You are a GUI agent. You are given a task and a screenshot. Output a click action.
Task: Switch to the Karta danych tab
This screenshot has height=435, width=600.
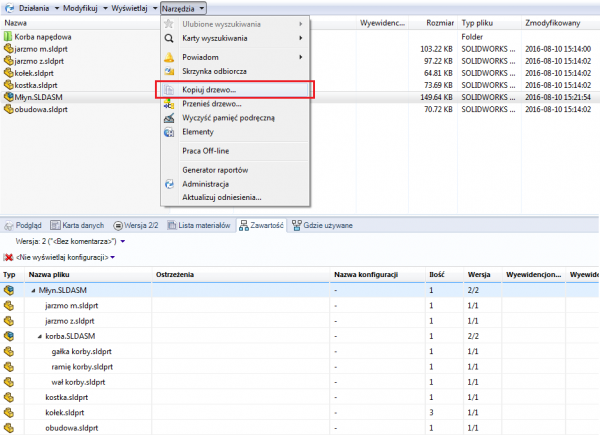click(x=77, y=225)
